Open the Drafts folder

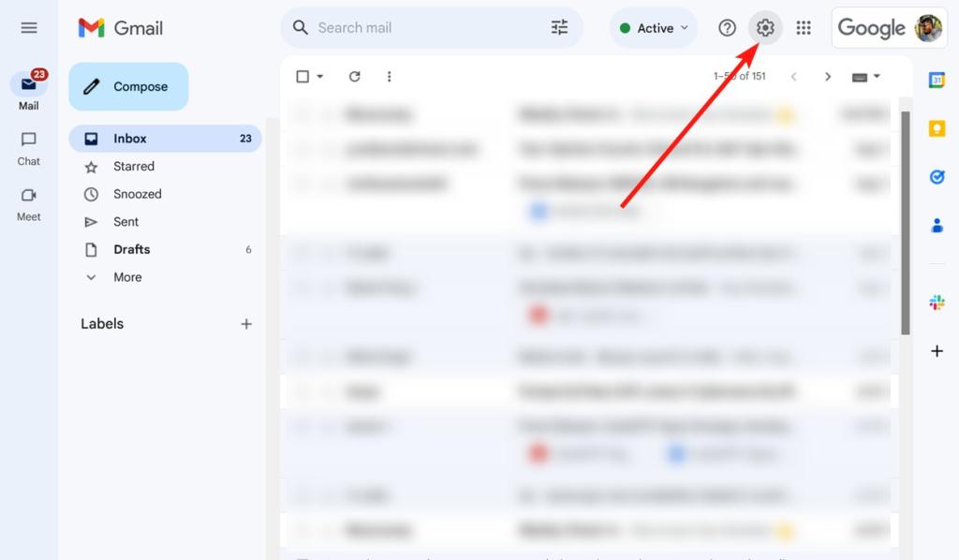(x=130, y=249)
